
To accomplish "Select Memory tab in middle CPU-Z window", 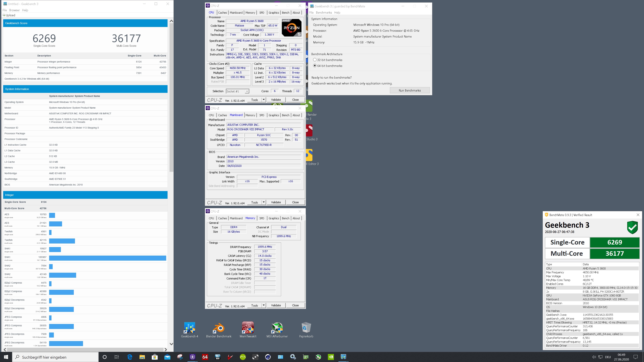I will [x=250, y=115].
